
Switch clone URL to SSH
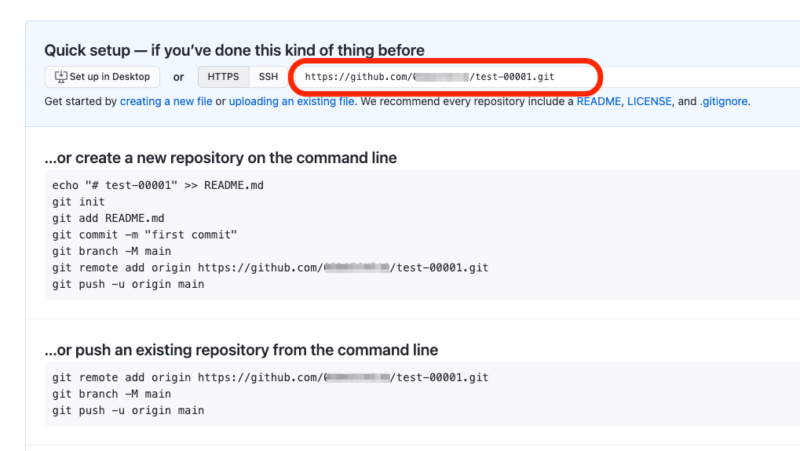click(x=268, y=77)
